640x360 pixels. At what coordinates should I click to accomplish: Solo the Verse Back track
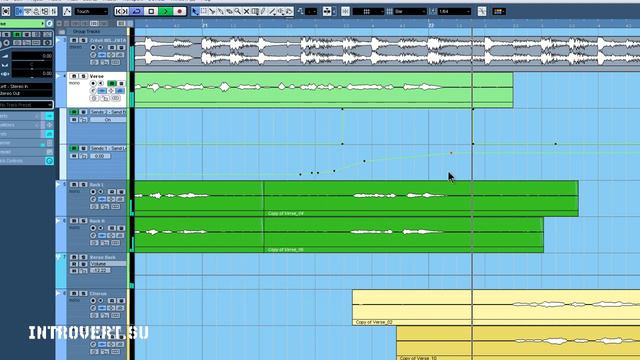tap(83, 258)
